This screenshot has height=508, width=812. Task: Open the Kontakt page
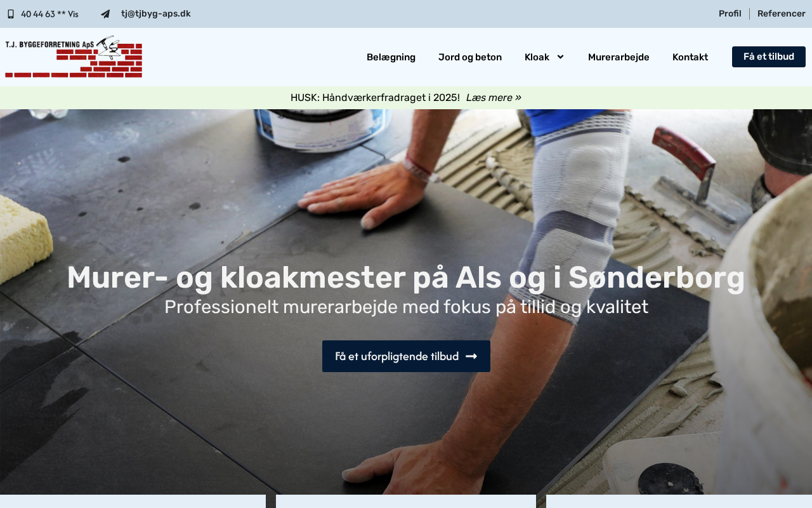[690, 57]
